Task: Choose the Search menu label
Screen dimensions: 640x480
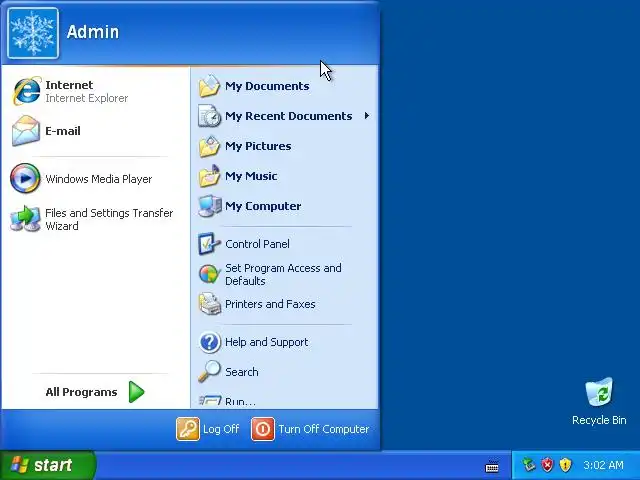Action: click(242, 372)
